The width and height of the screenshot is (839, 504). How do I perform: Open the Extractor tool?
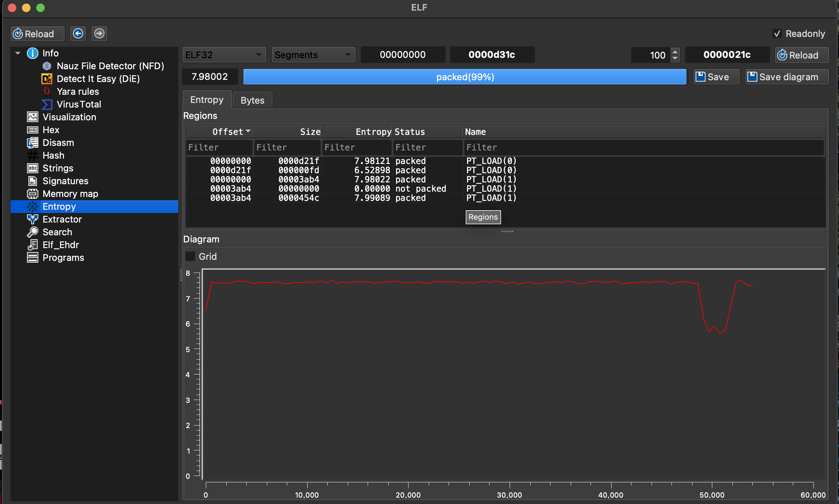pyautogui.click(x=62, y=219)
